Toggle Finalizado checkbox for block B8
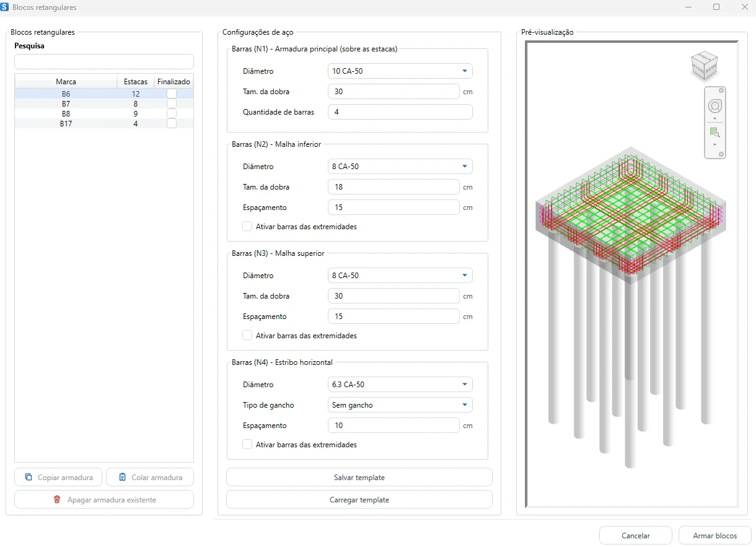The width and height of the screenshot is (756, 547). point(172,113)
